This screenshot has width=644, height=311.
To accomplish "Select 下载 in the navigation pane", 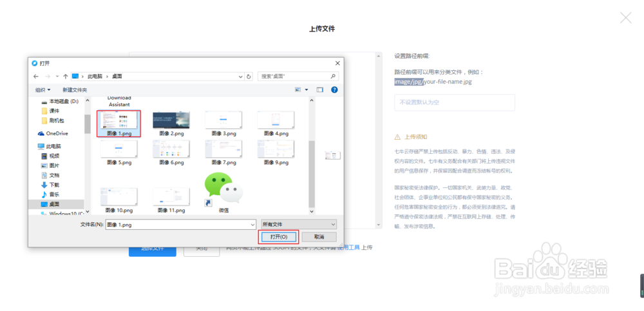I will tap(50, 185).
